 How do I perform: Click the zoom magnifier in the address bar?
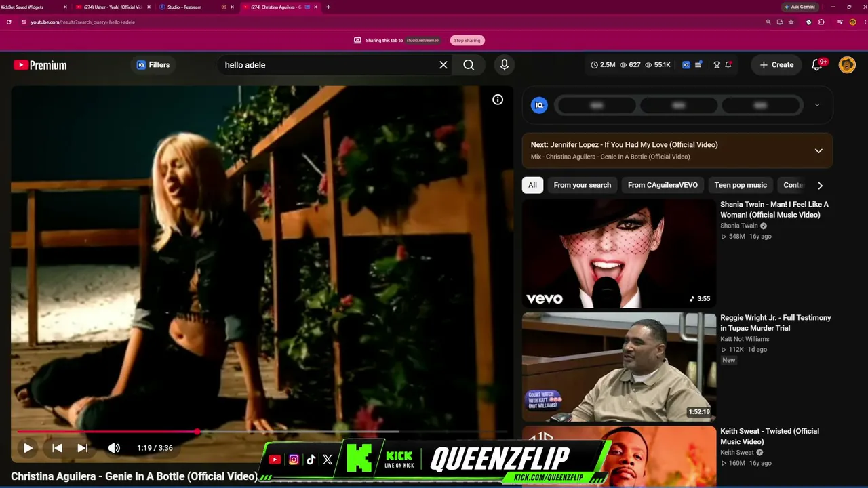[x=768, y=22]
